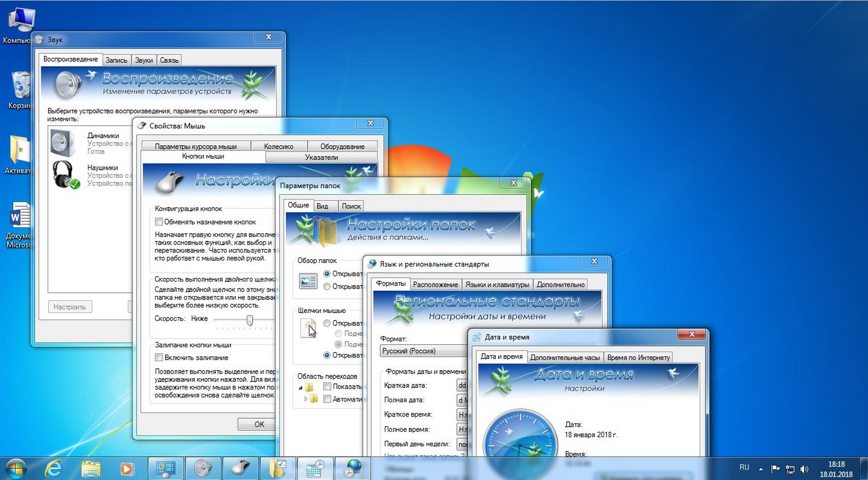Open the Время по Интернету tab
Viewport: 868px width, 480px height.
coord(639,357)
